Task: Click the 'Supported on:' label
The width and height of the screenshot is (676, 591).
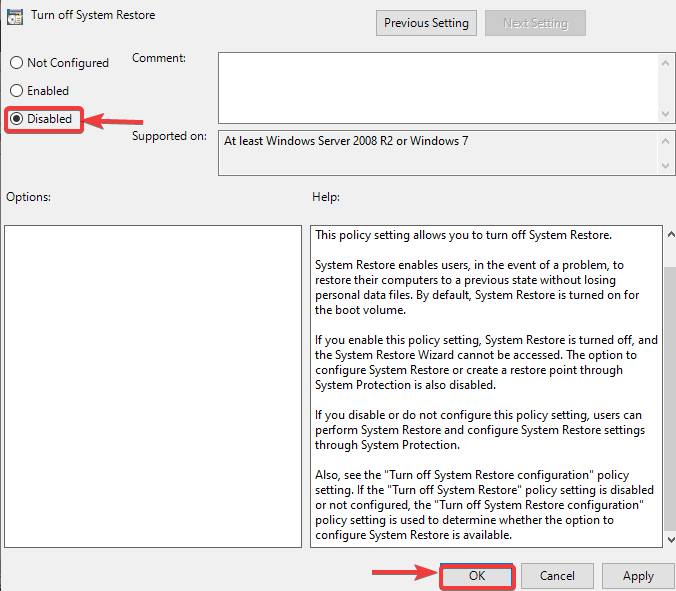Action: [169, 136]
